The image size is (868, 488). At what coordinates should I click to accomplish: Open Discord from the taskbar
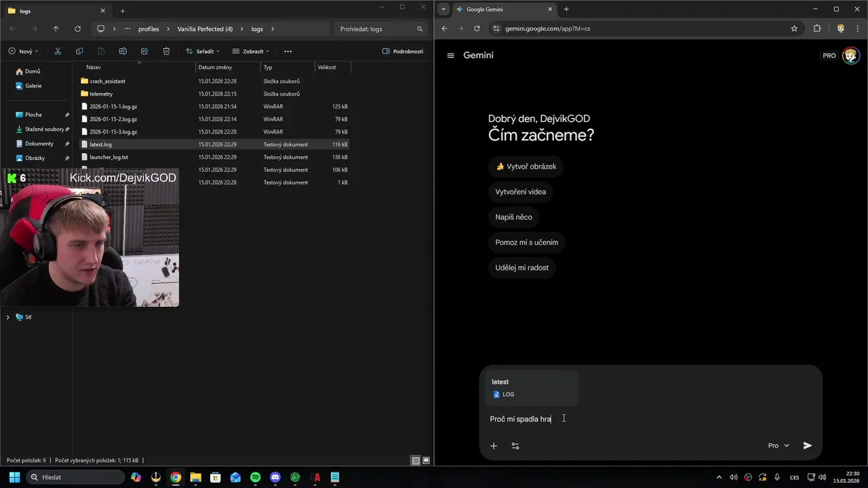pos(275,477)
